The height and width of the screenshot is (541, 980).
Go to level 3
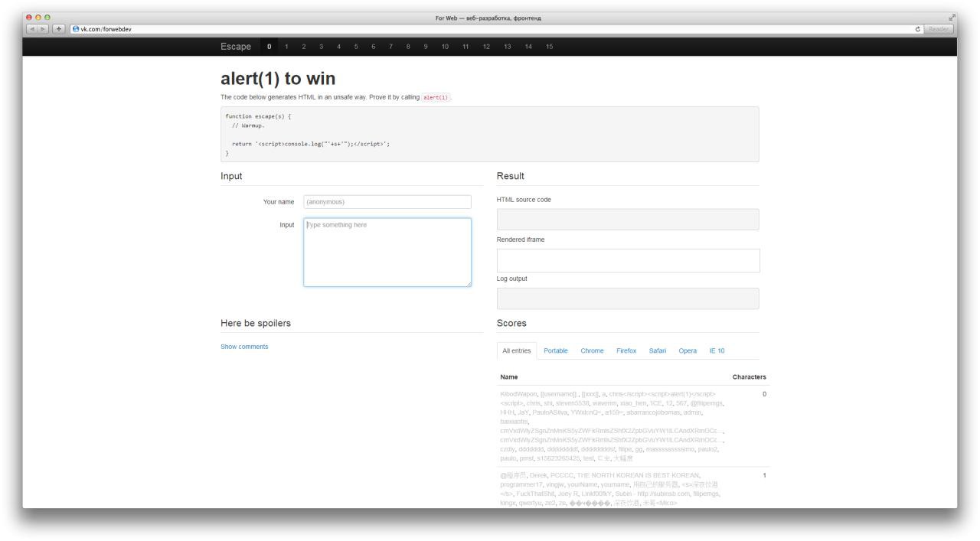(322, 47)
